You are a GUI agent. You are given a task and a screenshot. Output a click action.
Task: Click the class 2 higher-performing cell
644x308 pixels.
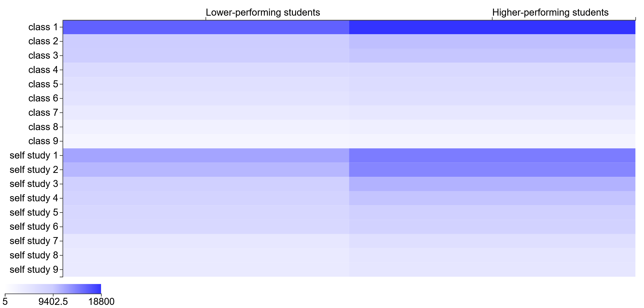tap(492, 41)
